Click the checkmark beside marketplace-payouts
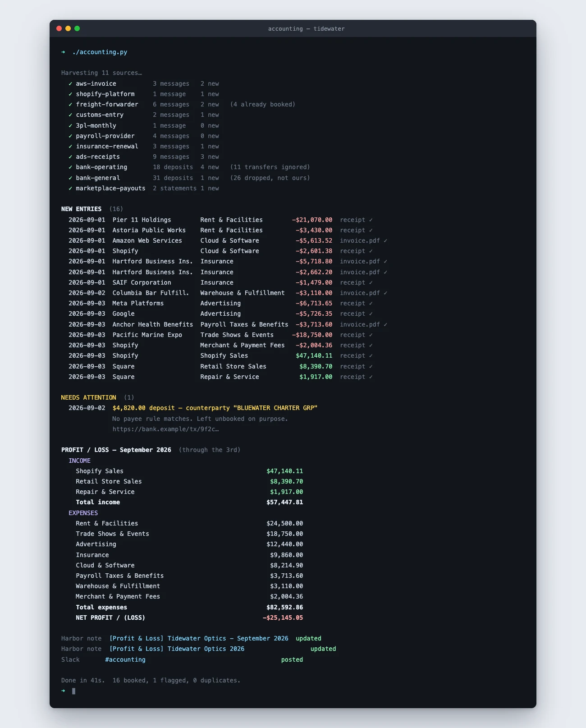 click(x=70, y=188)
